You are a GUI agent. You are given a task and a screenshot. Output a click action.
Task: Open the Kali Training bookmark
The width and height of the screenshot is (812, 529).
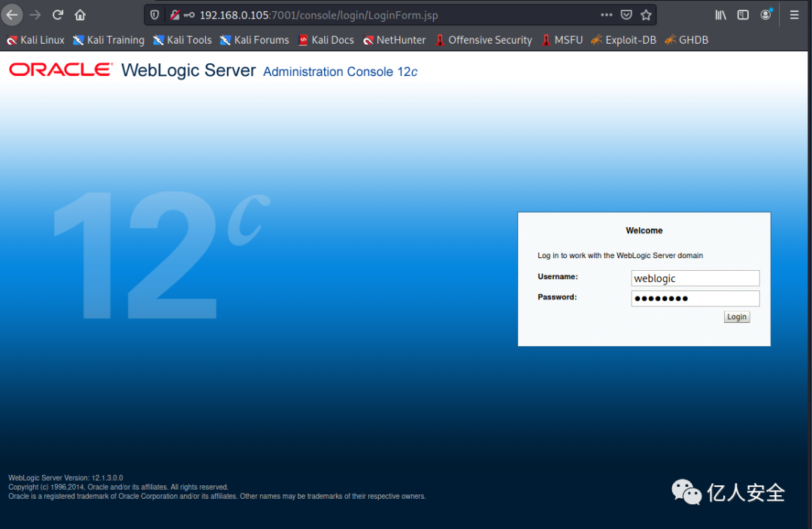[109, 40]
